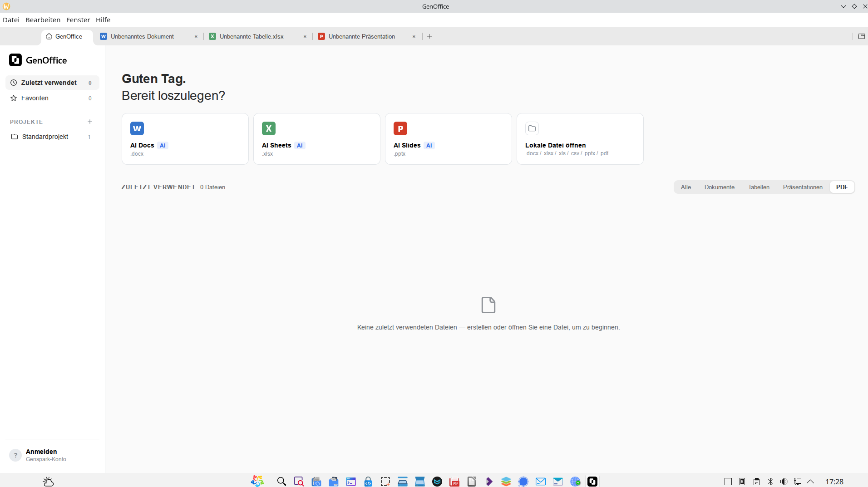Viewport: 868px width, 487px height.
Task: Filter recent files by Alle
Action: click(x=686, y=187)
